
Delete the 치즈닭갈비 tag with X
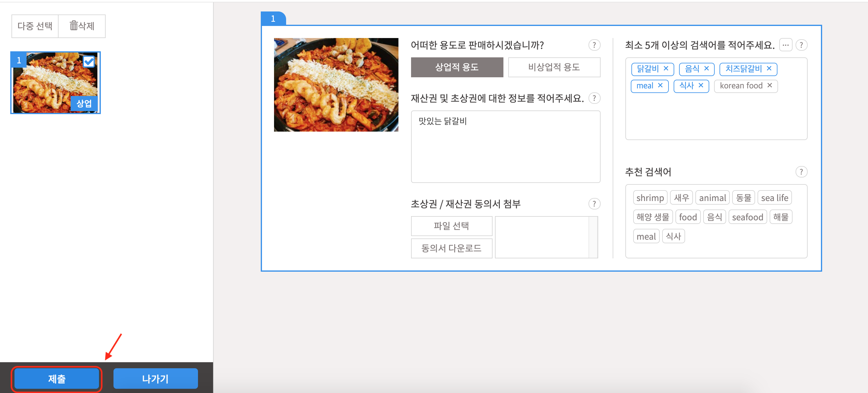point(769,69)
